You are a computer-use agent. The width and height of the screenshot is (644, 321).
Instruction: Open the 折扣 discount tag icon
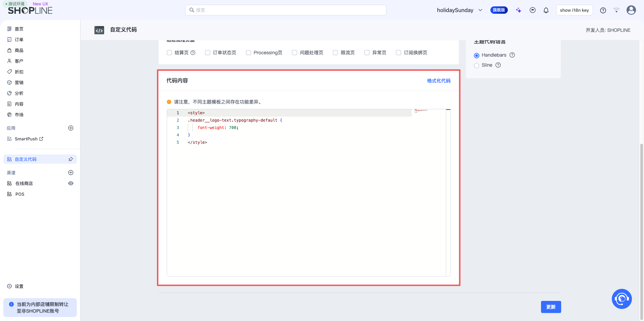click(9, 72)
